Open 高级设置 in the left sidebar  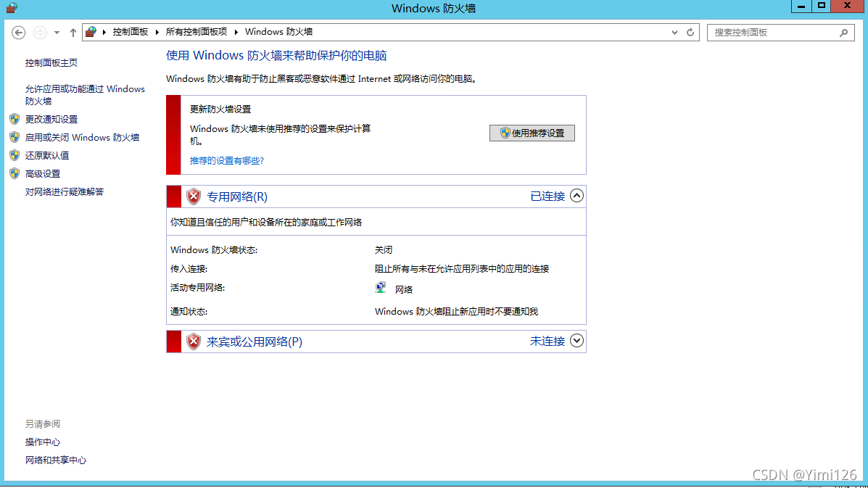(43, 173)
